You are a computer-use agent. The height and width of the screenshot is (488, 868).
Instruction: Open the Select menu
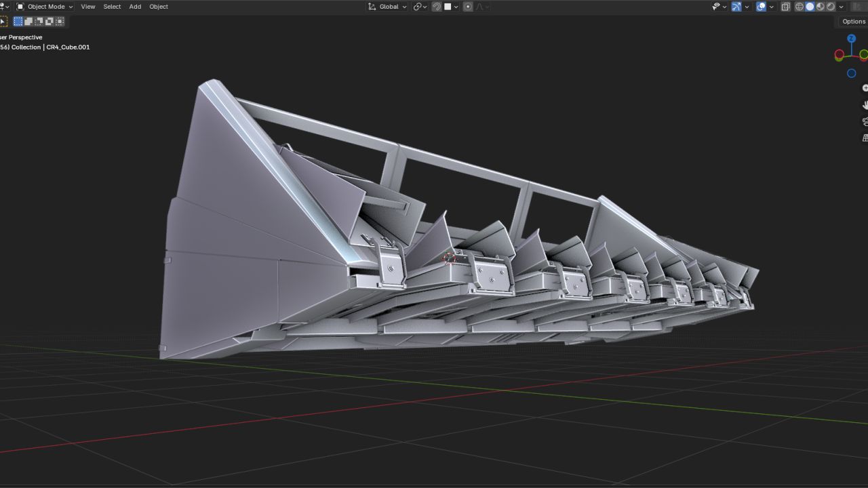tap(112, 7)
